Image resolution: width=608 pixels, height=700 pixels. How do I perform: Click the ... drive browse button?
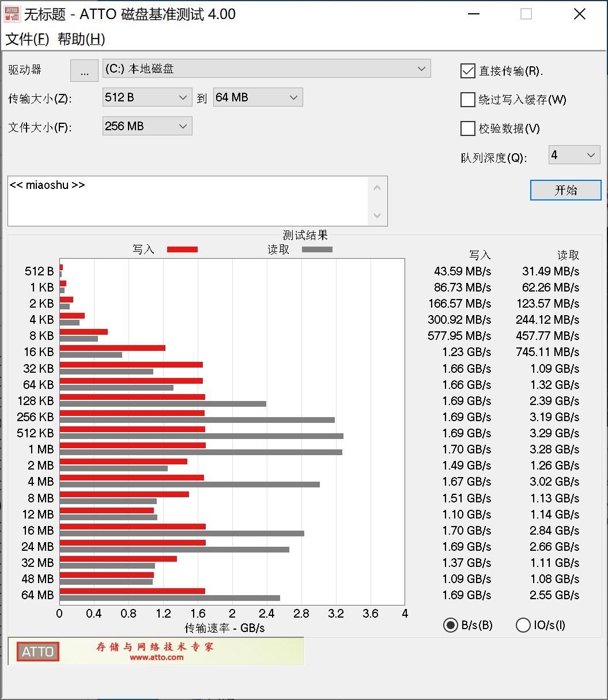click(x=84, y=70)
